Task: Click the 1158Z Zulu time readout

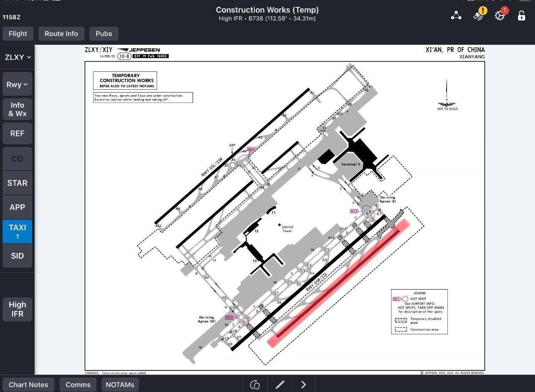Action: click(x=11, y=17)
